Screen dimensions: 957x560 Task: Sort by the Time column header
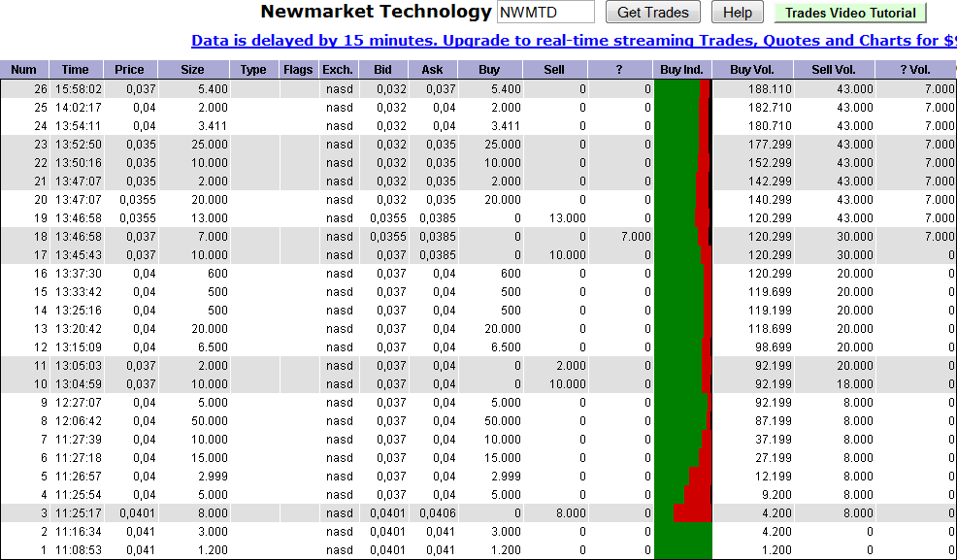76,70
